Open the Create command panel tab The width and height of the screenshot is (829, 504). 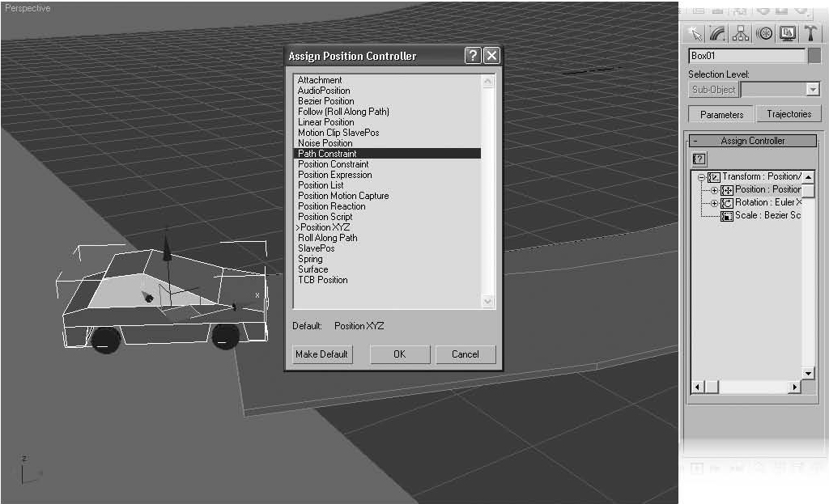[x=694, y=34]
